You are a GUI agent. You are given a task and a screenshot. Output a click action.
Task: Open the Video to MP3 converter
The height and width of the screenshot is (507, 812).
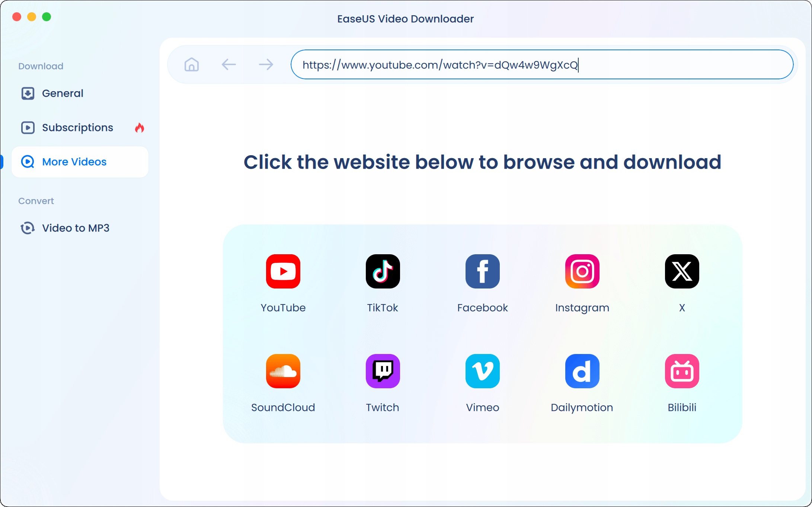click(x=76, y=228)
